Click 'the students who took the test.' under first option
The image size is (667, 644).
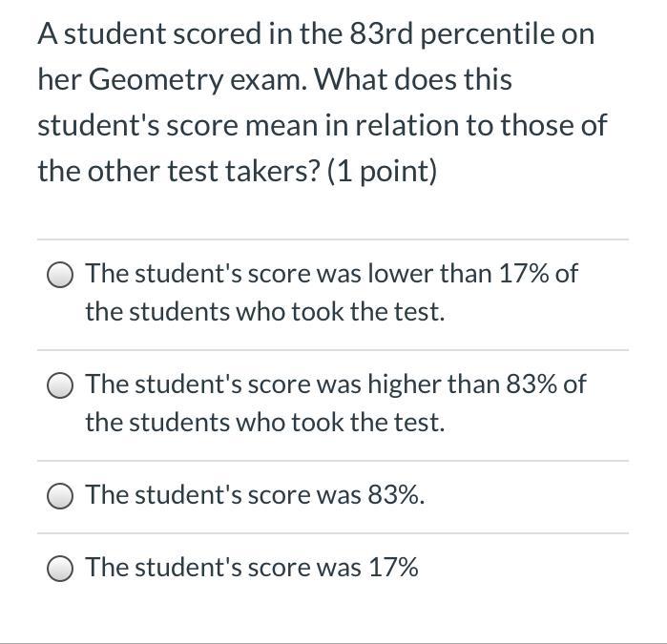click(x=265, y=311)
